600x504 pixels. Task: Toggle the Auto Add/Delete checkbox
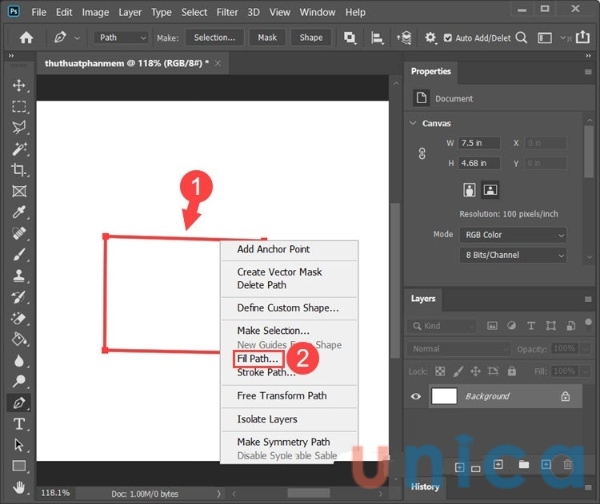click(x=446, y=38)
